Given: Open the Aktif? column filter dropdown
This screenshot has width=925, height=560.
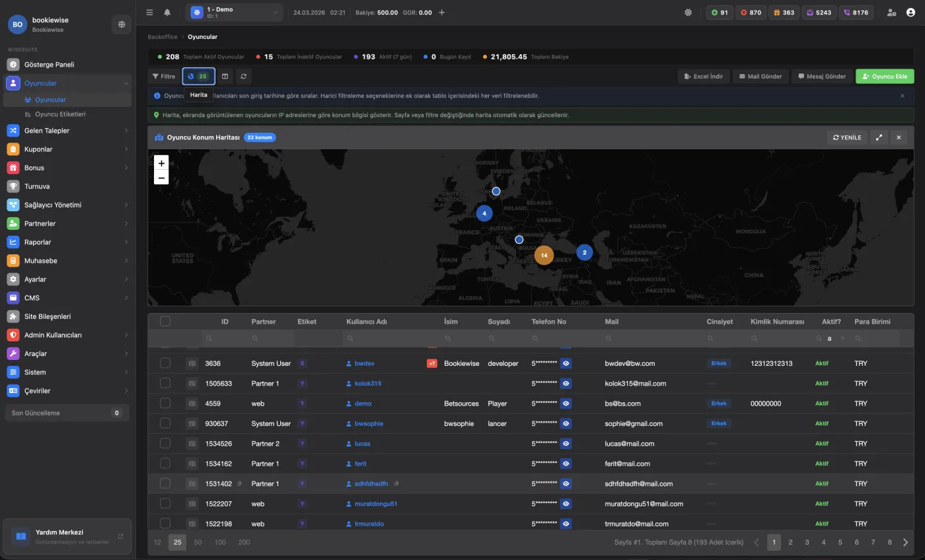Looking at the screenshot, I should (x=842, y=338).
